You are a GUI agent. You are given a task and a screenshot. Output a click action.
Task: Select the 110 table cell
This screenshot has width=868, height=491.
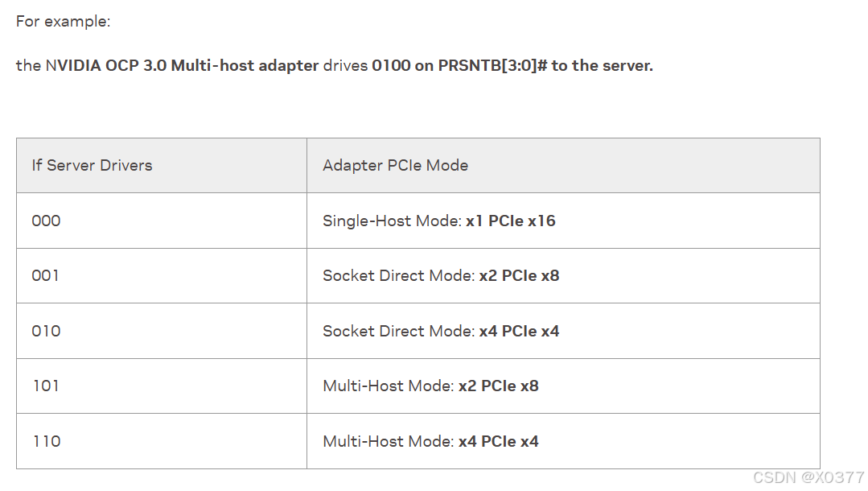coord(162,441)
